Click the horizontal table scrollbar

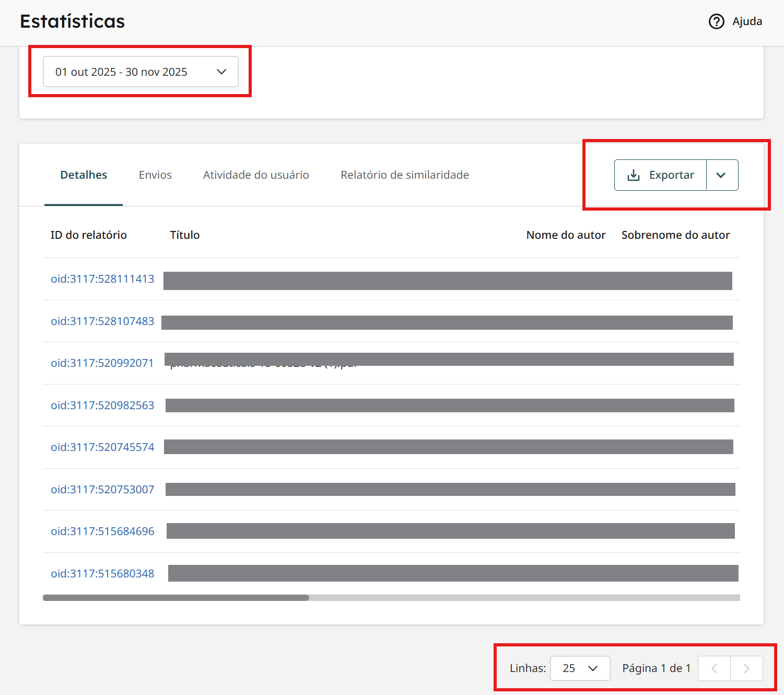(176, 598)
